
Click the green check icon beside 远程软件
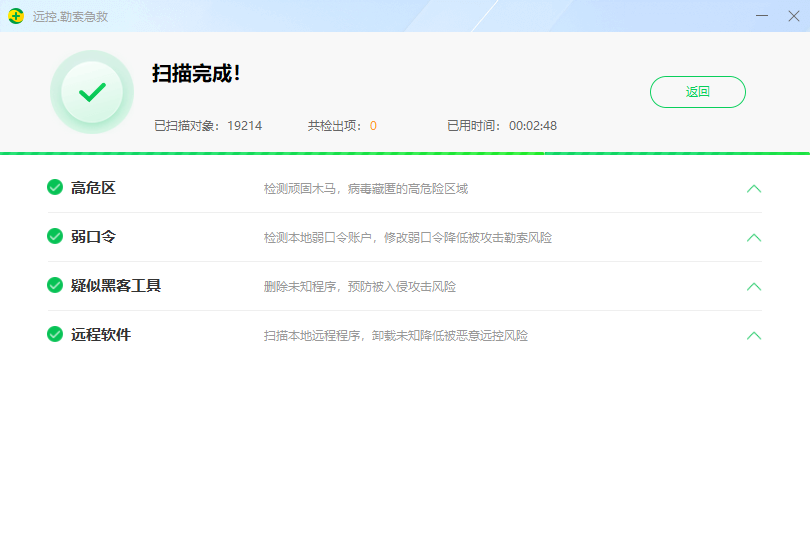coord(55,334)
